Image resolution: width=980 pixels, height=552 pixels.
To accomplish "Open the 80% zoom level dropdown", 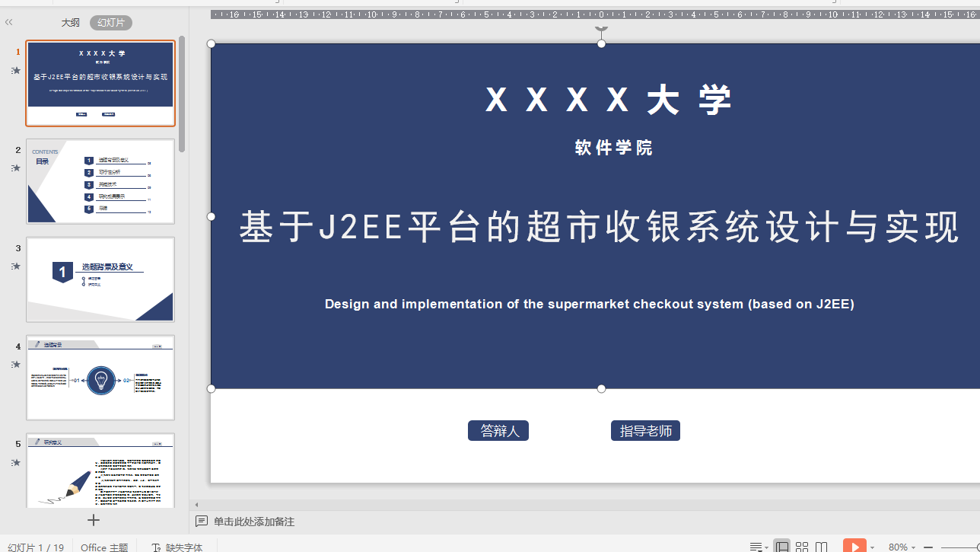I will (x=902, y=547).
